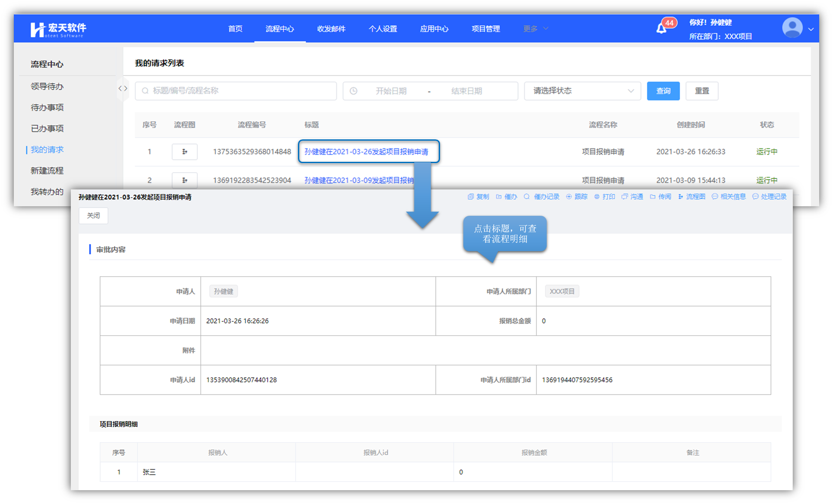This screenshot has height=504, width=833.
Task: Open the 2021-03-26 reimbursement request link
Action: [x=366, y=152]
